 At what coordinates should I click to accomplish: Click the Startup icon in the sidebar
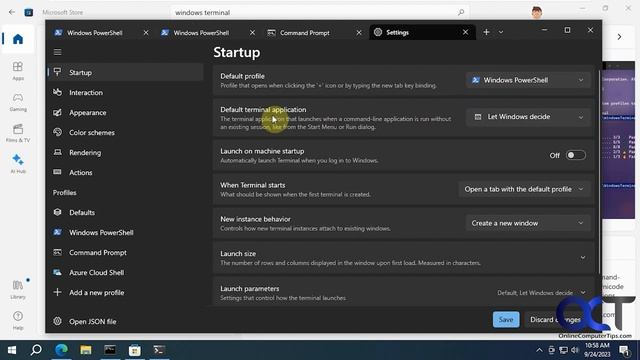(x=58, y=72)
